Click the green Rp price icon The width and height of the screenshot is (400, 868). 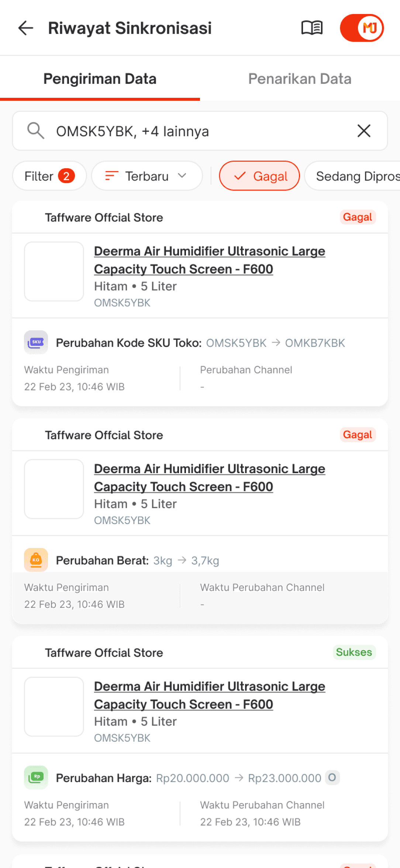point(36,778)
